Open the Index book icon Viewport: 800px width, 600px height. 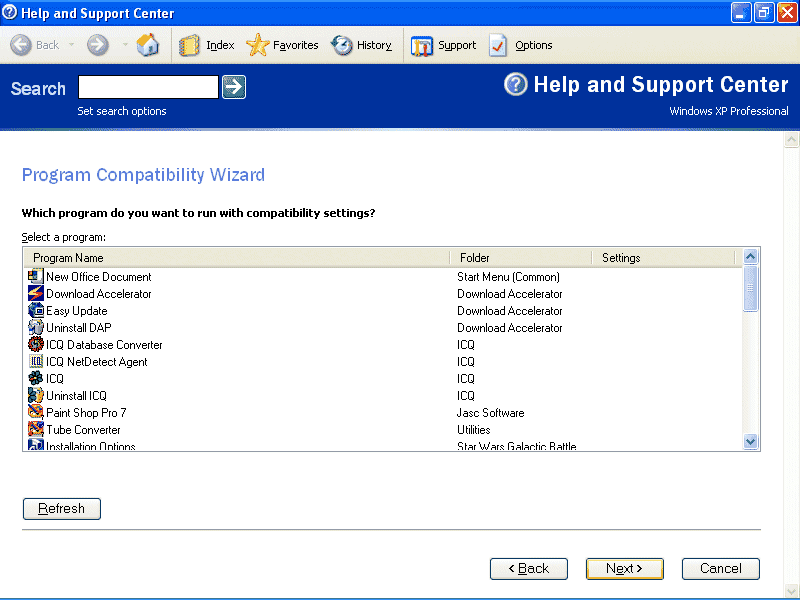[x=190, y=45]
